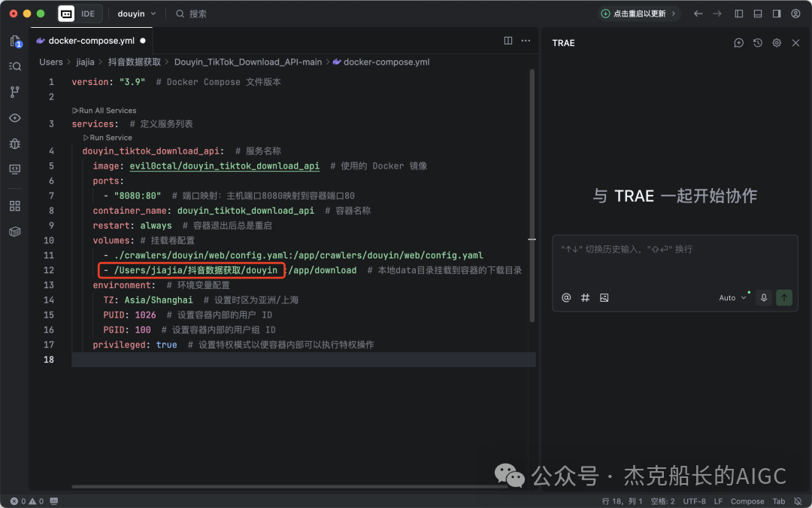The width and height of the screenshot is (812, 508).
Task: Click the ports status bar icon
Action: coord(54,501)
